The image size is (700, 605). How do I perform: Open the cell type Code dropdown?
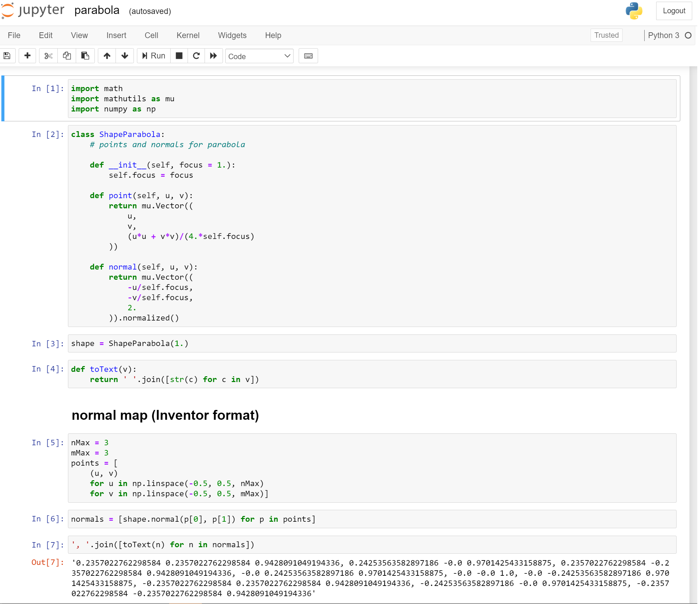coord(260,56)
